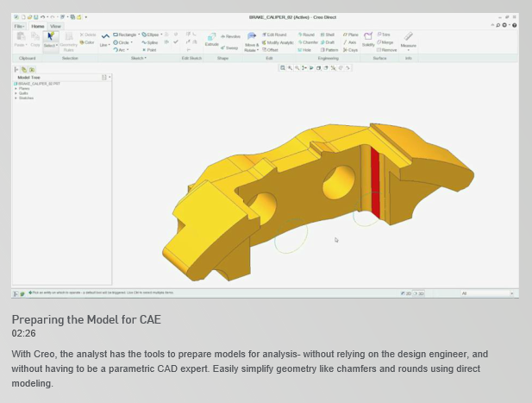Click the Revolve shape tool
The height and width of the screenshot is (403, 532).
point(230,35)
